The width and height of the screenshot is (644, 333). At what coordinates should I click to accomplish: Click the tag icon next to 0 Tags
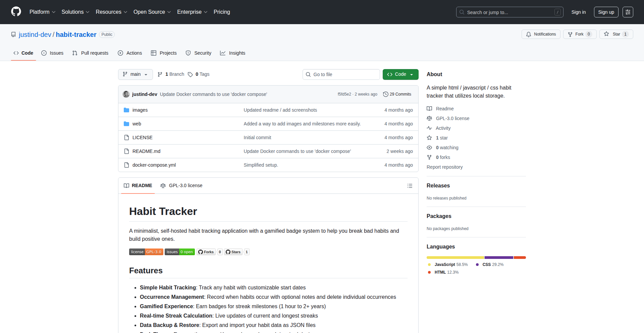(190, 74)
